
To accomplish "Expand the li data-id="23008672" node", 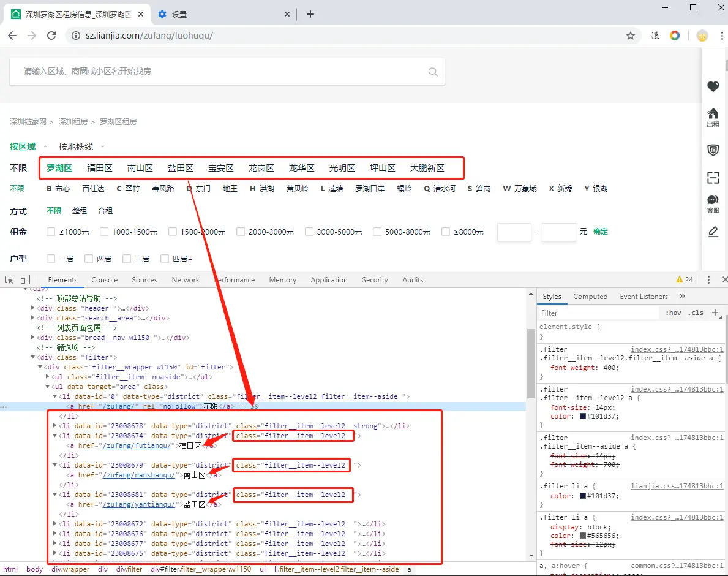I will coord(54,523).
